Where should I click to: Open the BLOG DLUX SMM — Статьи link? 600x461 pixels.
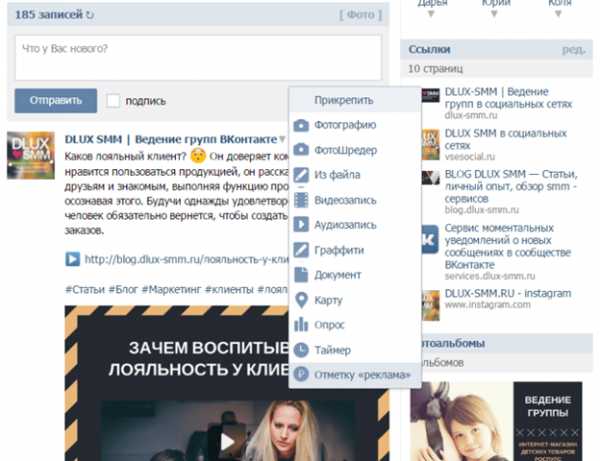point(511,186)
